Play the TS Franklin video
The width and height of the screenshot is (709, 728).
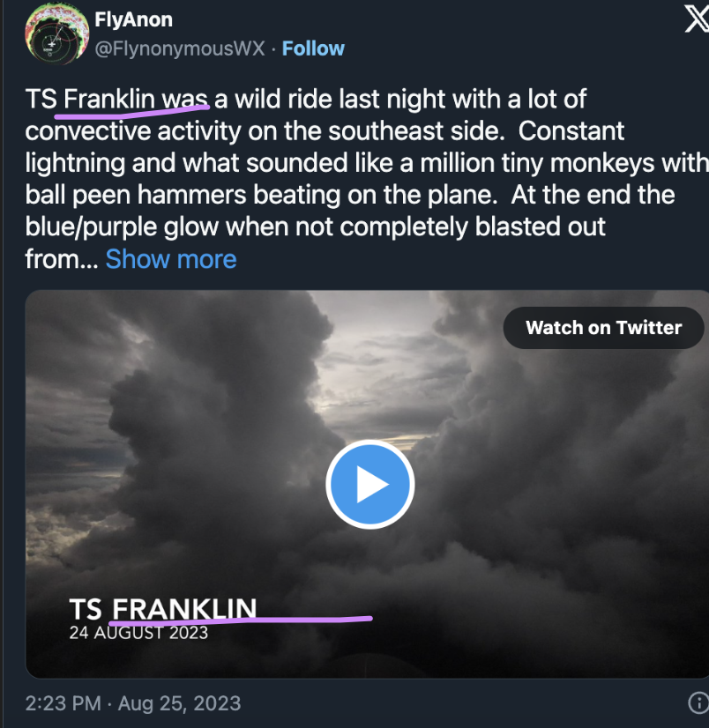pos(369,484)
